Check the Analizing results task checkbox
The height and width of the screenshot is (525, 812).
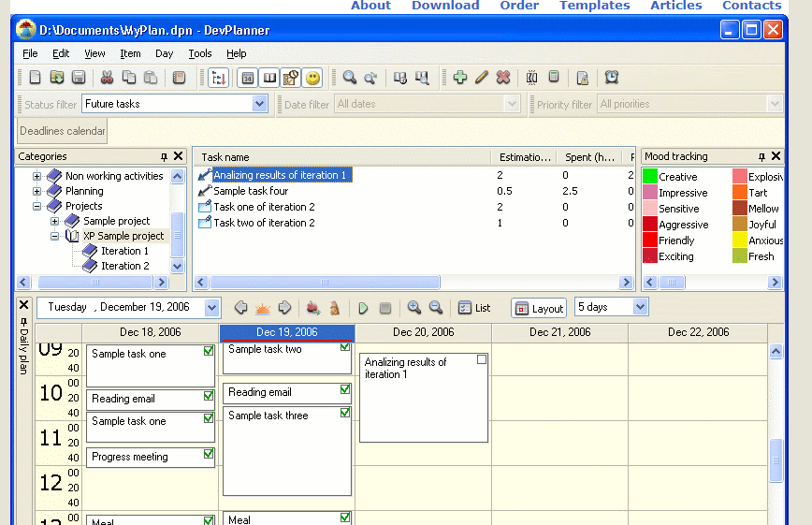pos(482,359)
